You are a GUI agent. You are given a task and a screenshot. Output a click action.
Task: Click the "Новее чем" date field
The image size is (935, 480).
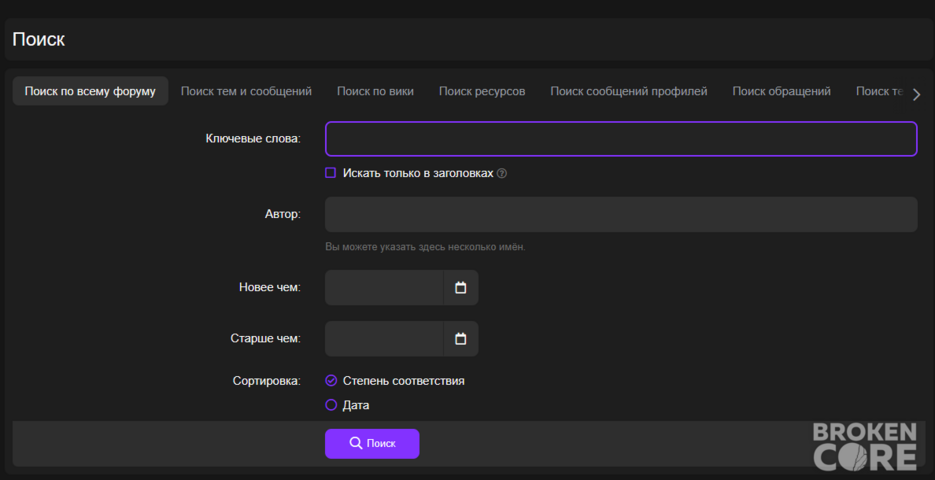pos(385,287)
